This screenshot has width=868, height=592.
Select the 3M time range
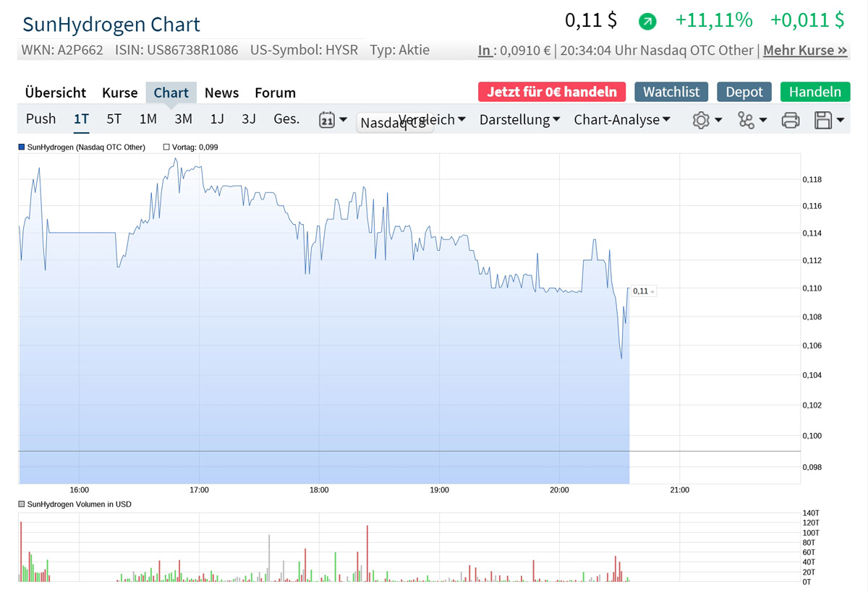tap(184, 119)
